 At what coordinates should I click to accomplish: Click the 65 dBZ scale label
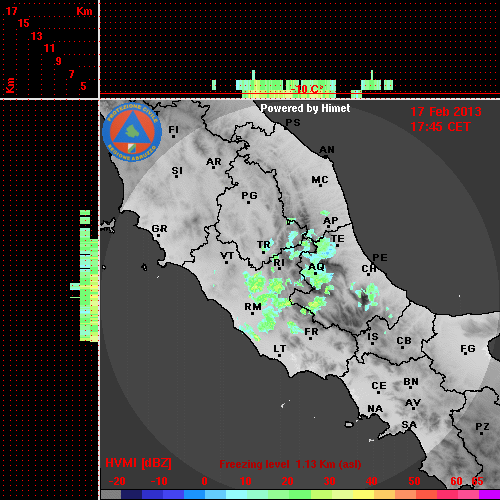tap(477, 481)
